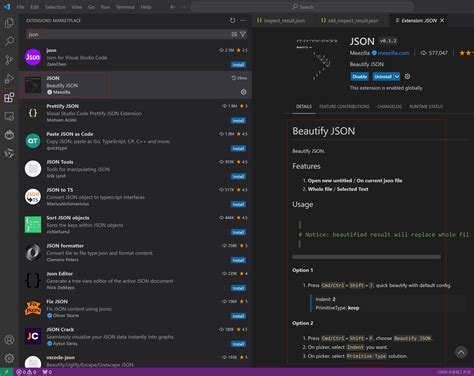
Task: Install the JSON formatter extension
Action: pos(238,260)
